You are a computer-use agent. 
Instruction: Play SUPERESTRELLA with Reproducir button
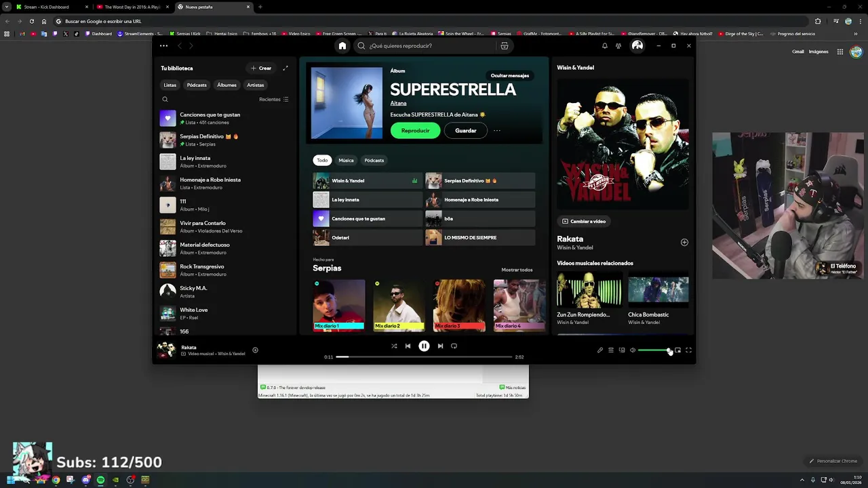[x=415, y=130]
